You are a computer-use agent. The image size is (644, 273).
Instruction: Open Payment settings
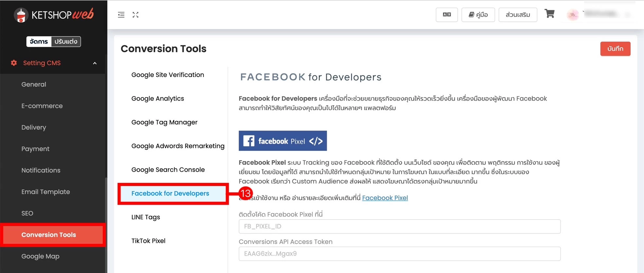[35, 149]
